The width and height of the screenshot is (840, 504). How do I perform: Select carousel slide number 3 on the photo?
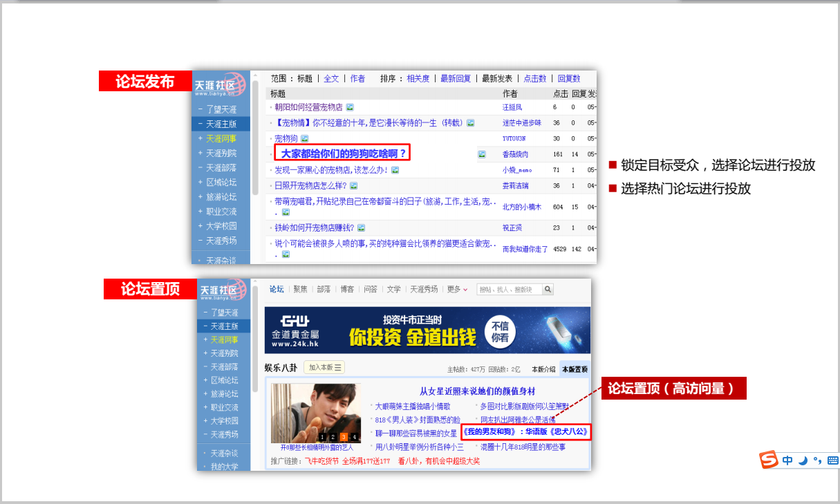(344, 436)
